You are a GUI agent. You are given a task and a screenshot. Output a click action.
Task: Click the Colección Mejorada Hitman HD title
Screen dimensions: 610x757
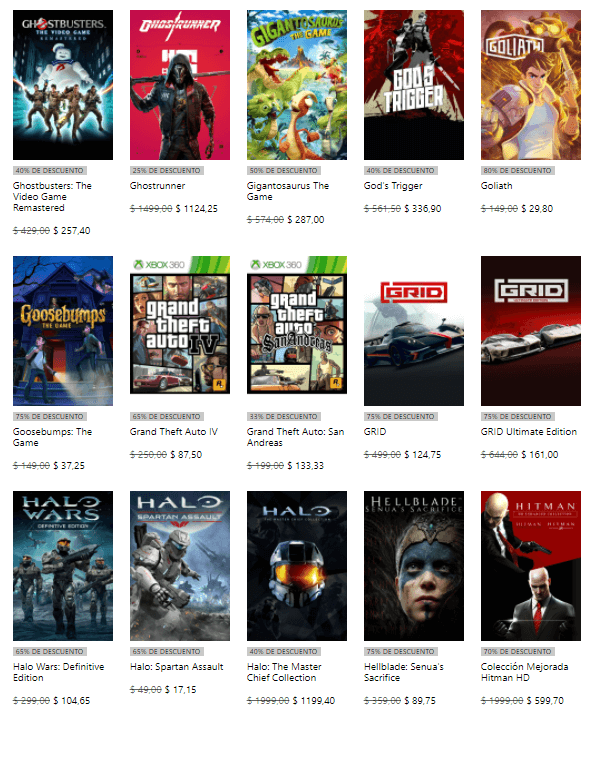pos(525,672)
